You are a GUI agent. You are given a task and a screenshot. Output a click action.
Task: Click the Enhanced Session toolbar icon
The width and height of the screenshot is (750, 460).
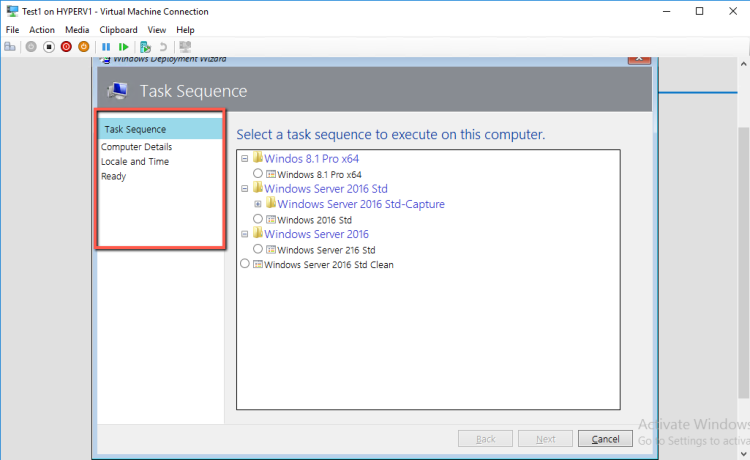point(184,47)
